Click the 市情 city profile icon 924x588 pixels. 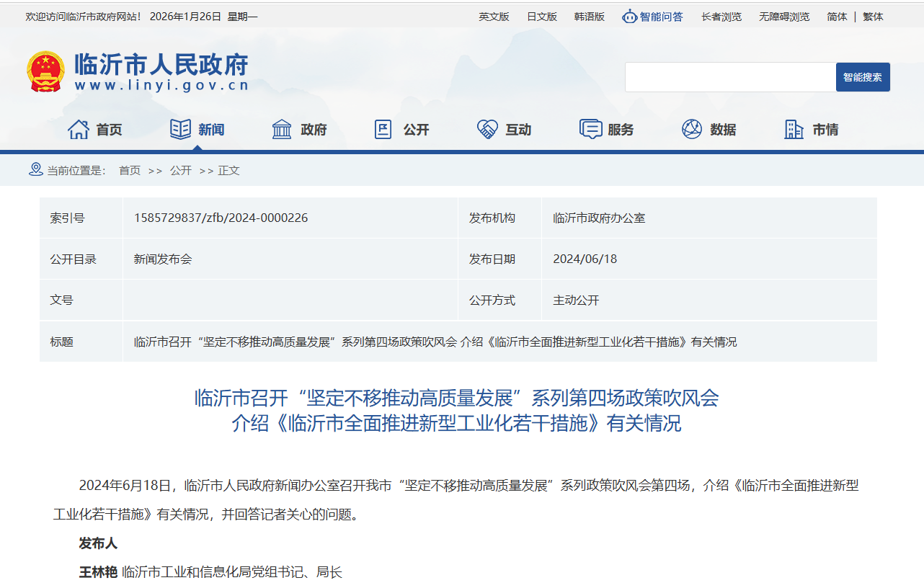794,128
